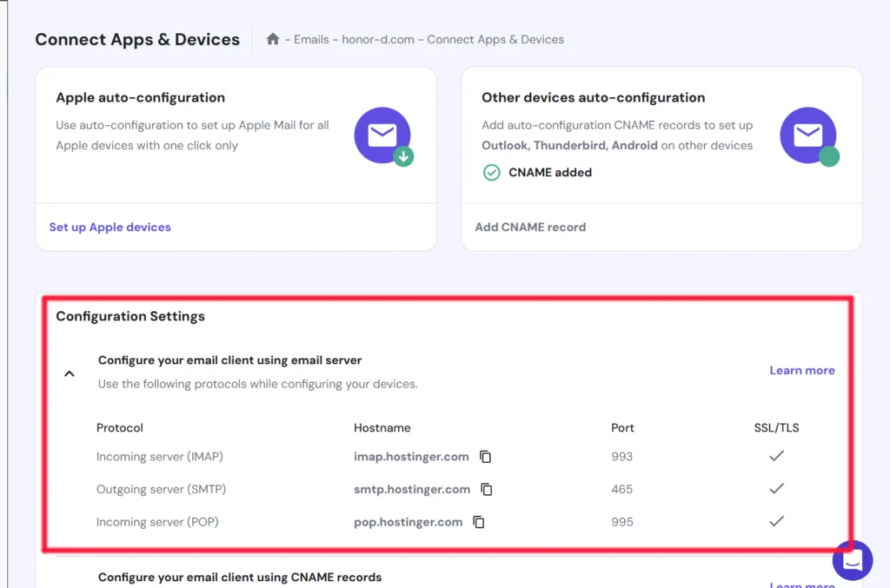Click the Other devices mail icon
890x588 pixels.
click(x=809, y=135)
